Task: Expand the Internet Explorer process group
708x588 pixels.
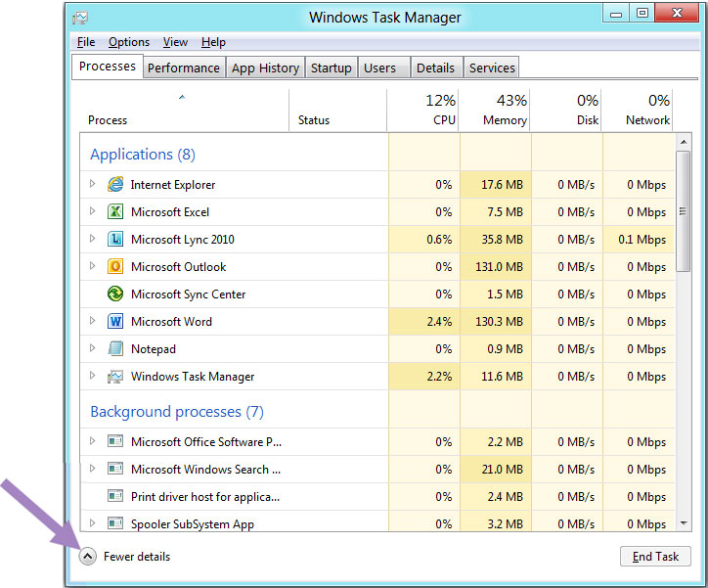Action: point(93,184)
